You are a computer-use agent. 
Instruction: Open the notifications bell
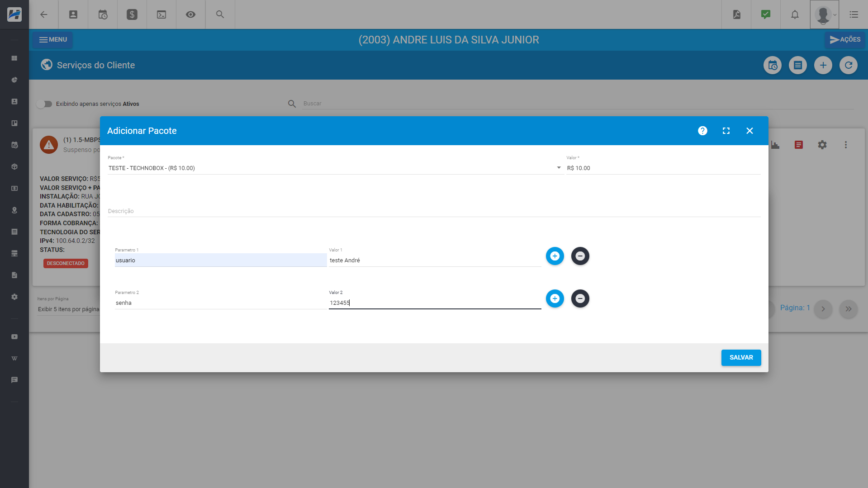click(x=795, y=14)
